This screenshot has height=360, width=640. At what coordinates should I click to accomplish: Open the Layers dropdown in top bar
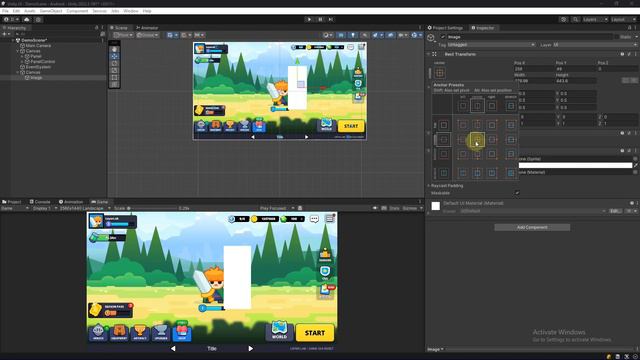595,19
